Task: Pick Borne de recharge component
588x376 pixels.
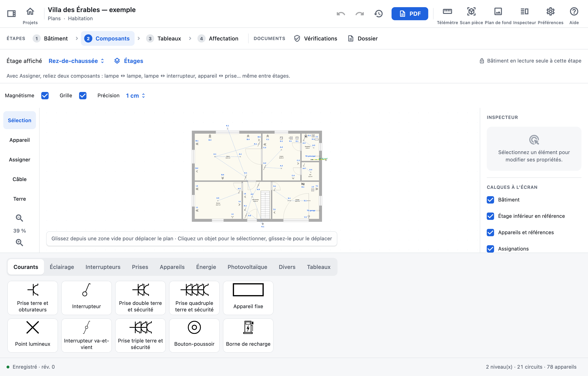Action: 248,335
